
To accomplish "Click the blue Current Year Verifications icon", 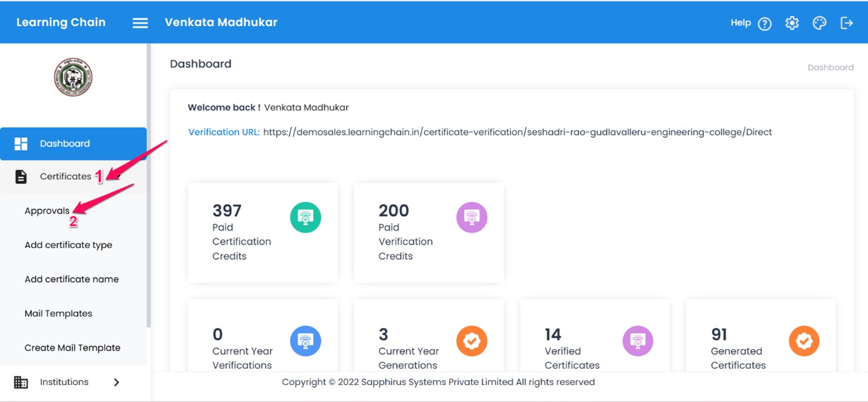I will point(305,341).
